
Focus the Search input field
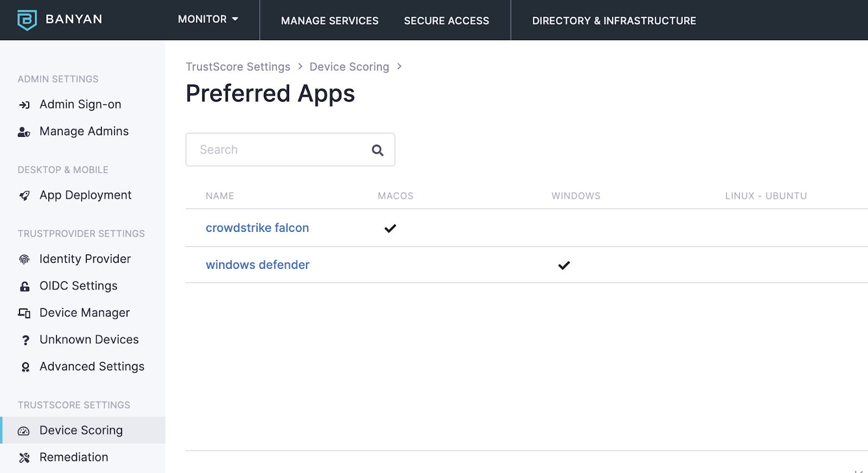click(290, 150)
